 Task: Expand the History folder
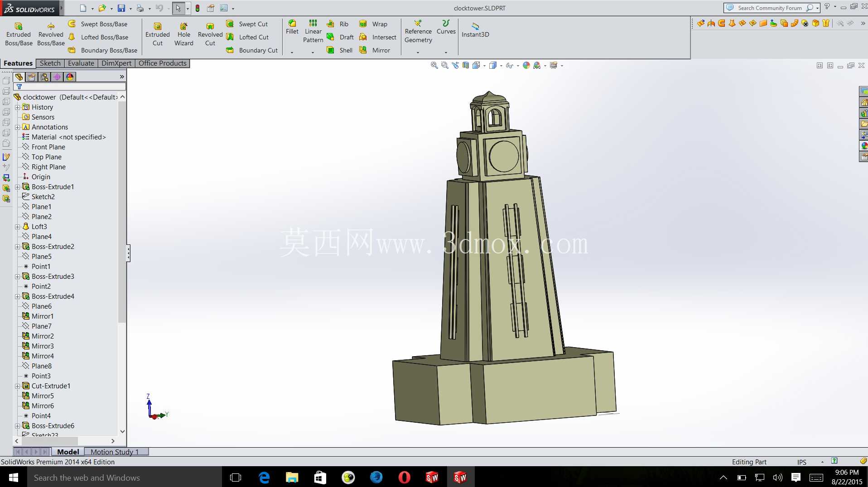[x=18, y=107]
